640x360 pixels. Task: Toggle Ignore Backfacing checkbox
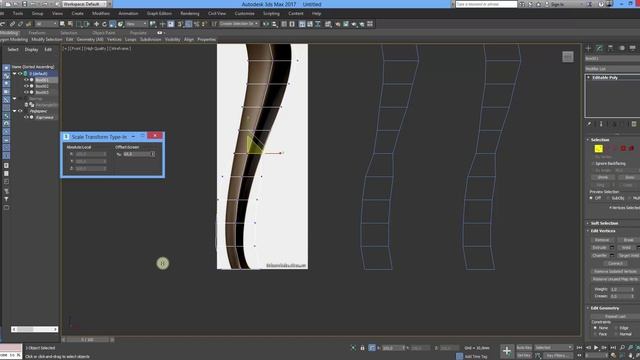593,163
